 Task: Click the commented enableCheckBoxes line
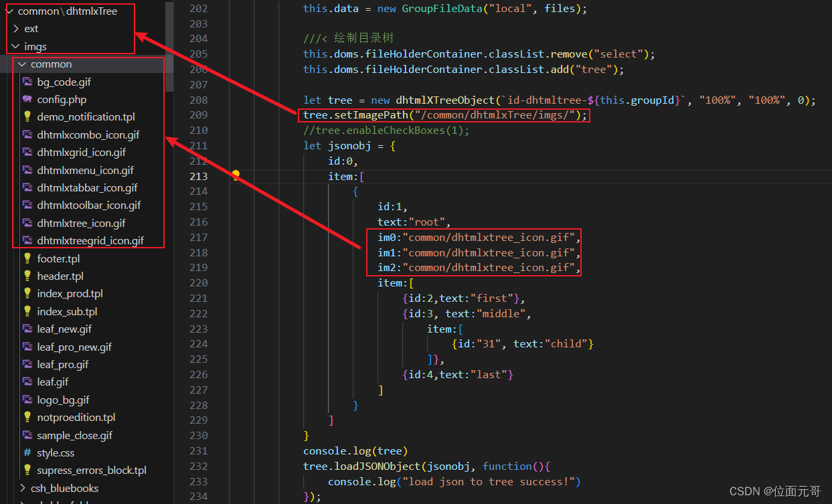pyautogui.click(x=386, y=131)
